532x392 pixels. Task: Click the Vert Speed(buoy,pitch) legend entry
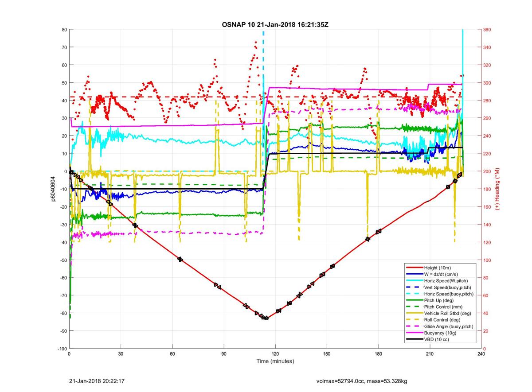447,287
